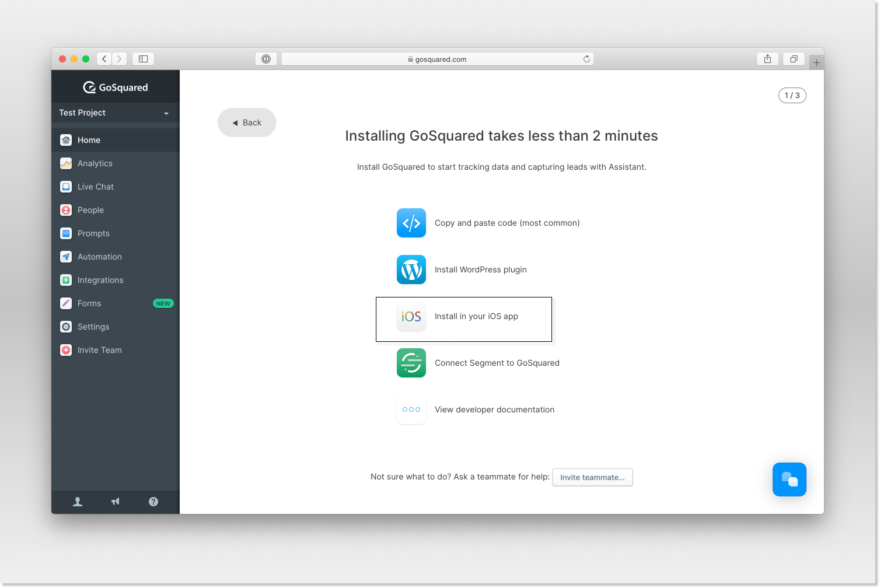This screenshot has width=880, height=588.
Task: Click the Back button
Action: [247, 123]
